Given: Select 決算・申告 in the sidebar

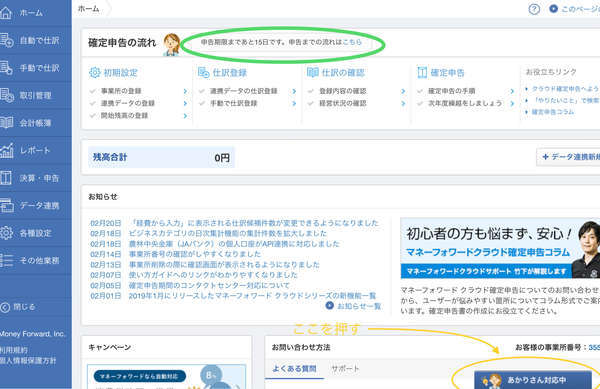Looking at the screenshot, I should click(35, 178).
